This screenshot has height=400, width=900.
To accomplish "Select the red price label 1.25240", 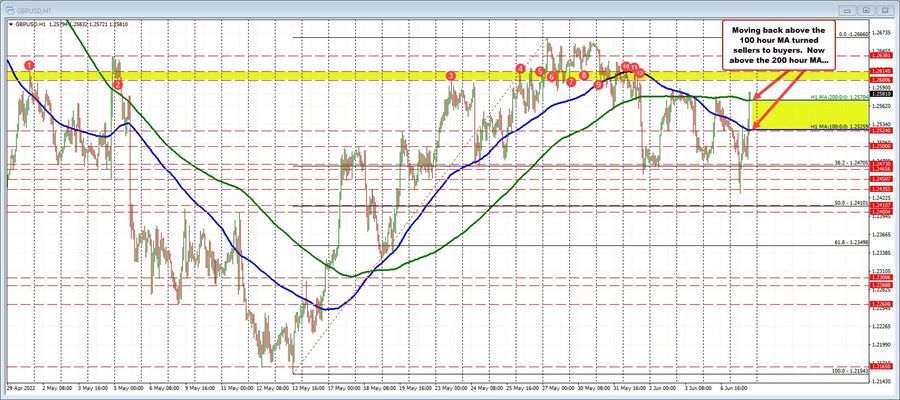I will click(x=882, y=131).
